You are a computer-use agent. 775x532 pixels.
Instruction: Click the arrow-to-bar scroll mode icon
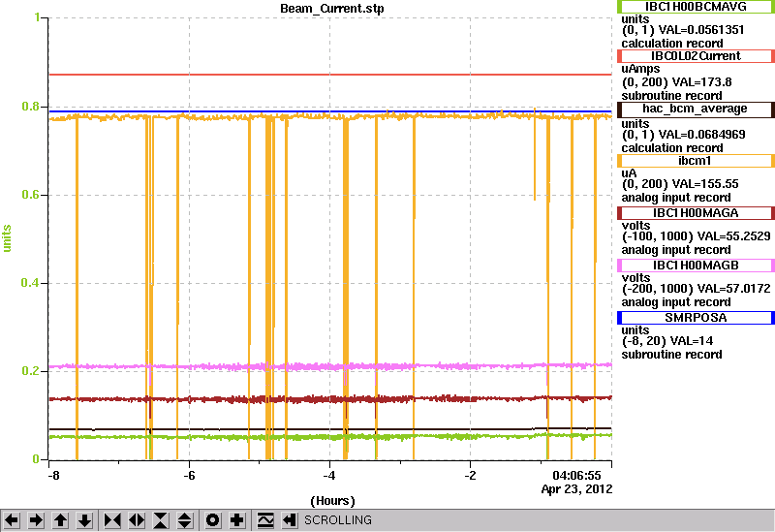pyautogui.click(x=290, y=520)
